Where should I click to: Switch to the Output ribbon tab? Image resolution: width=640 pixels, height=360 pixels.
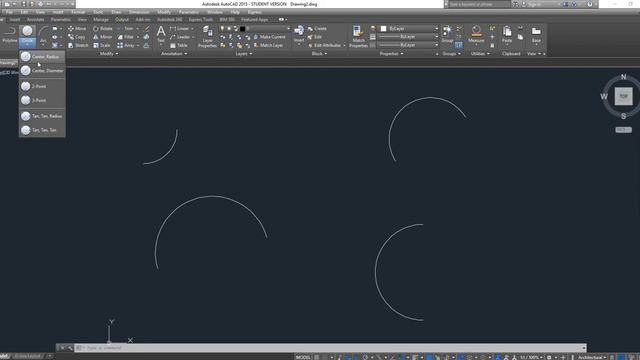[x=122, y=19]
